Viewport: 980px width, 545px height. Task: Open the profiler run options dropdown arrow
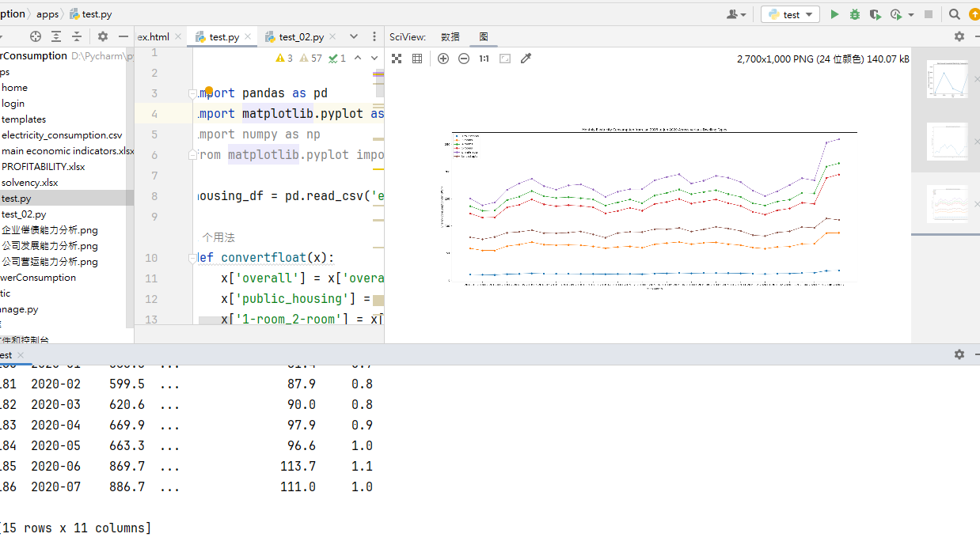[911, 14]
